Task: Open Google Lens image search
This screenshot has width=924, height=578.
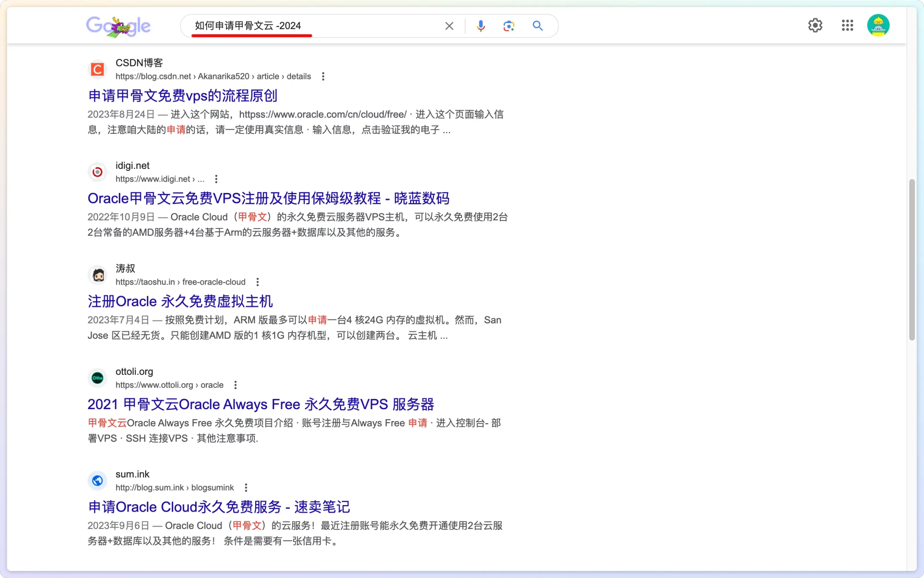Action: click(x=509, y=26)
